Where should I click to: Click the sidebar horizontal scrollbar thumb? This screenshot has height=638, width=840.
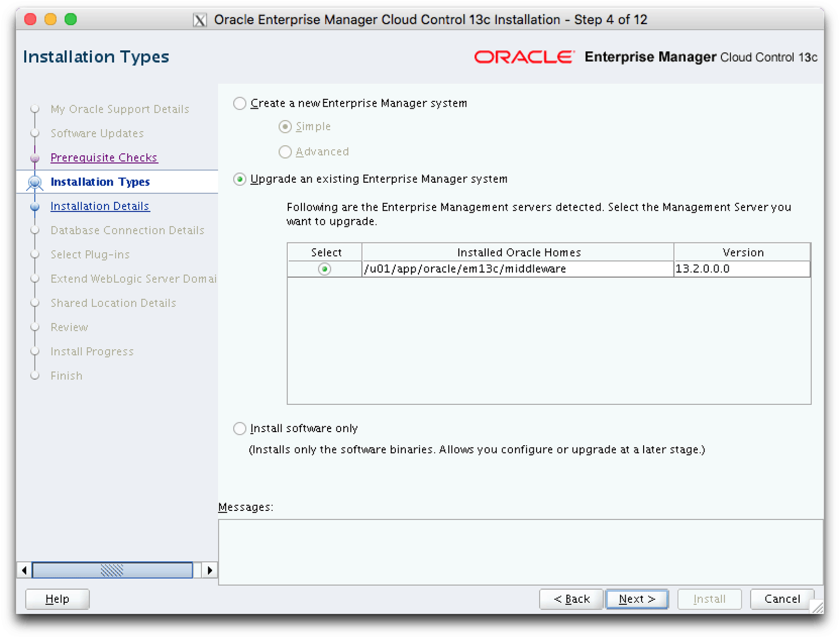click(x=112, y=570)
